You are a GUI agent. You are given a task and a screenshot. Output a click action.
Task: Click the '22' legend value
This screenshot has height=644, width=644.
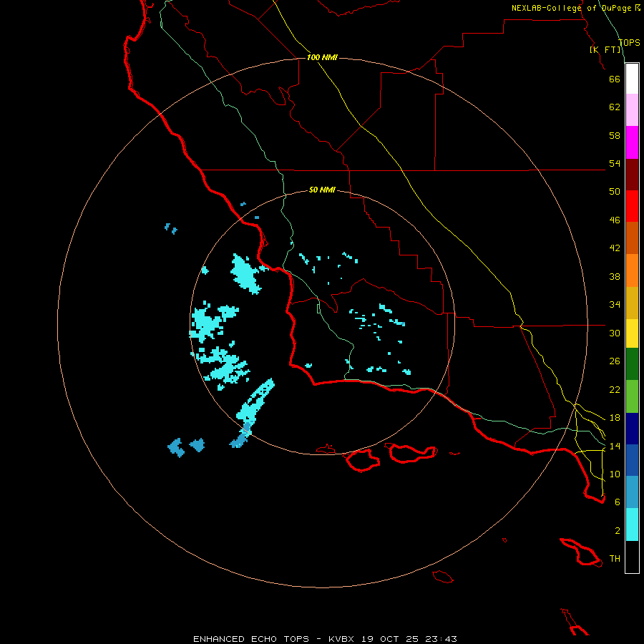615,389
